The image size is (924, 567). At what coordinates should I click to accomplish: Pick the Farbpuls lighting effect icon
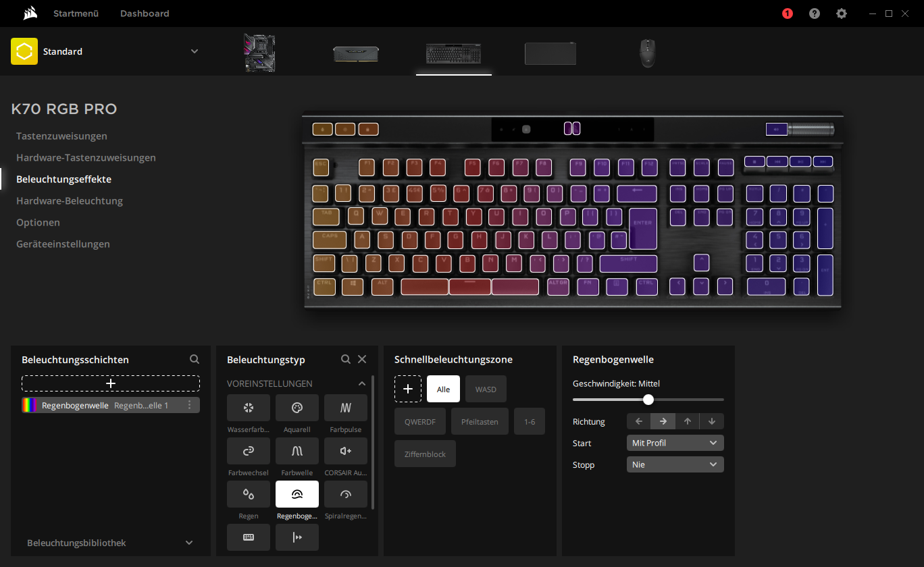tap(346, 408)
